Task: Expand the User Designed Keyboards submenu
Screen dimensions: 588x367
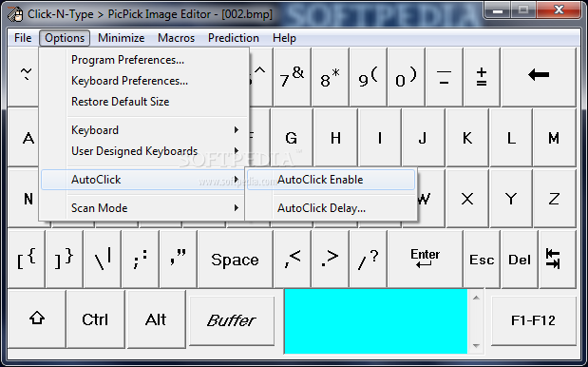Action: [144, 151]
